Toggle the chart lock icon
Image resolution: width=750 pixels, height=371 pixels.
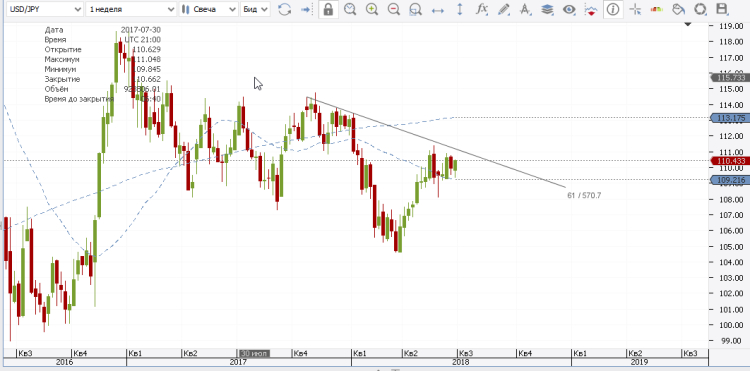click(x=328, y=9)
